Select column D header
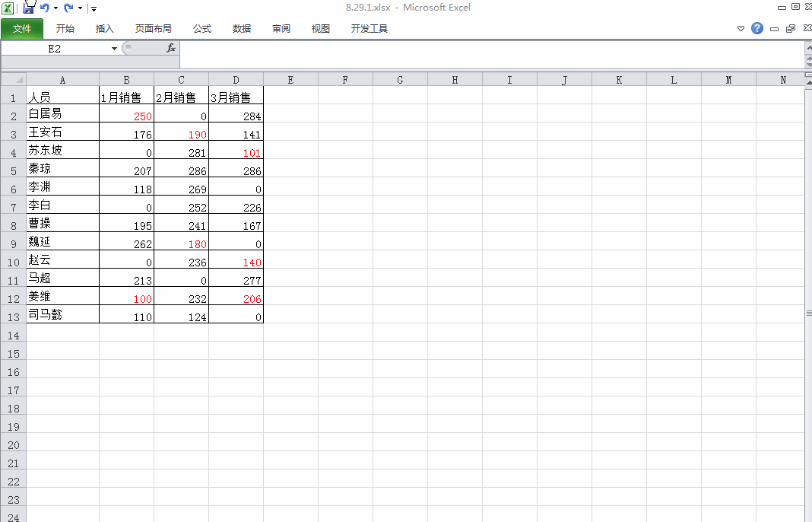The image size is (812, 522). click(236, 79)
